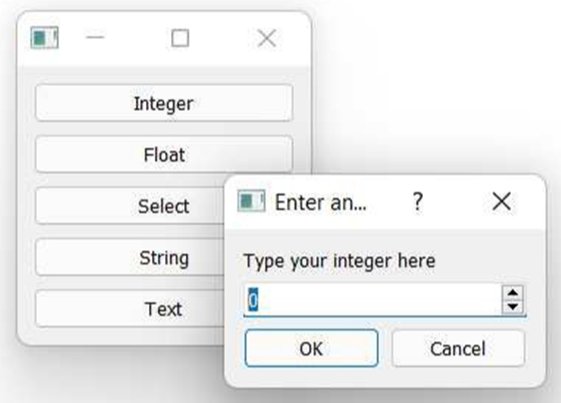Increase integer with spin box up arrow
This screenshot has width=561, height=403.
tap(513, 292)
